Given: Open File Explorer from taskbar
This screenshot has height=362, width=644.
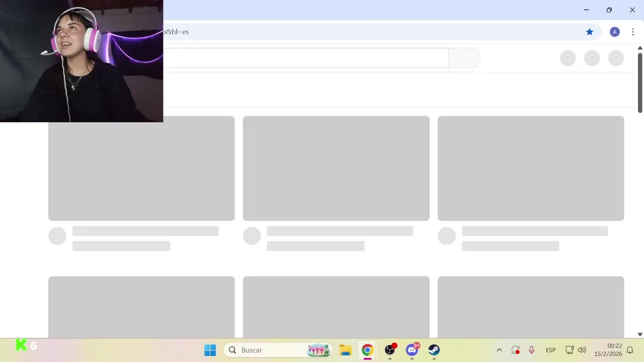Looking at the screenshot, I should pyautogui.click(x=345, y=350).
